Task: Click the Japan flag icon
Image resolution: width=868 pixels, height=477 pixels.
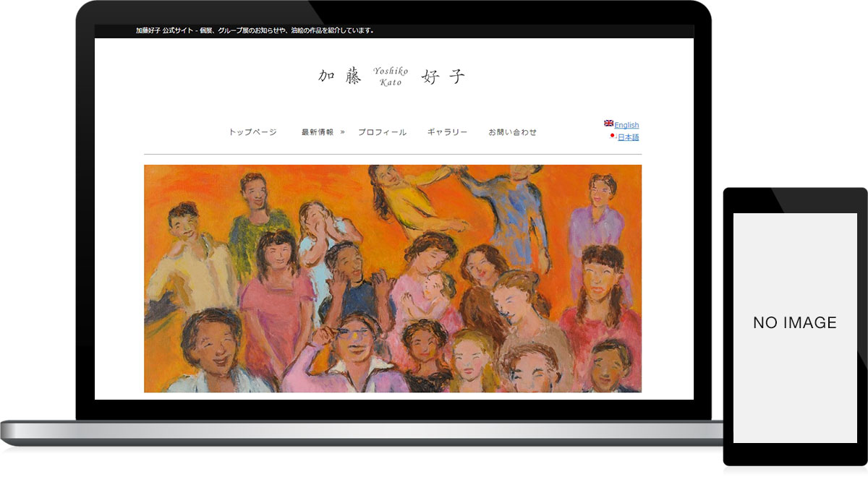Action: 613,136
